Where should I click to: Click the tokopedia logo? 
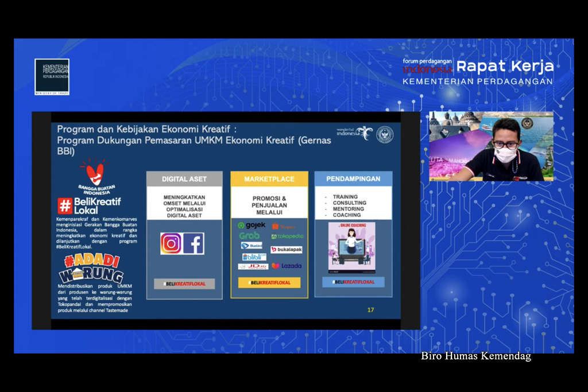point(287,236)
